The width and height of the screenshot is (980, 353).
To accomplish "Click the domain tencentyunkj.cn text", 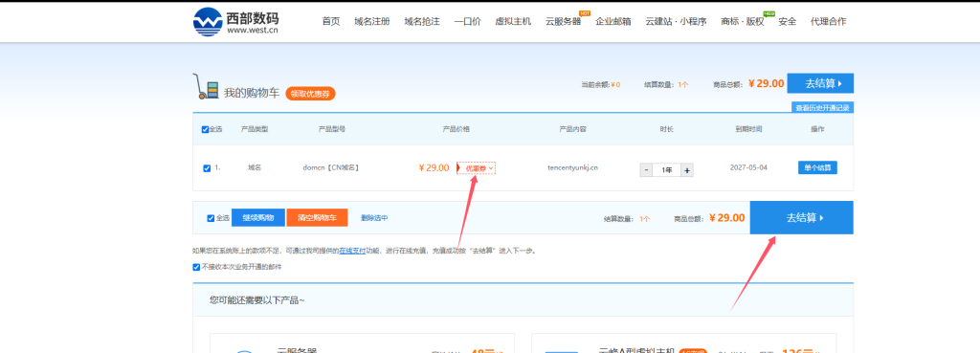I will pyautogui.click(x=572, y=167).
